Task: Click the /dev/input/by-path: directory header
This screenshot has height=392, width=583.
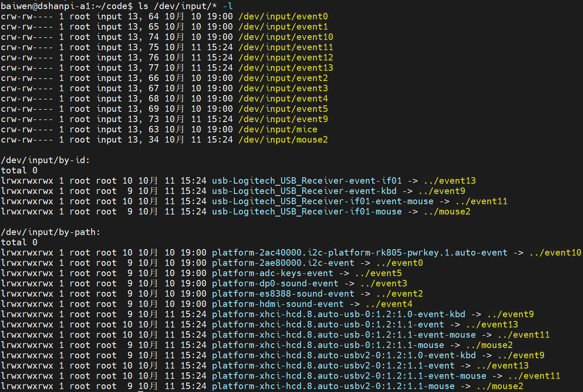Action: (50, 232)
